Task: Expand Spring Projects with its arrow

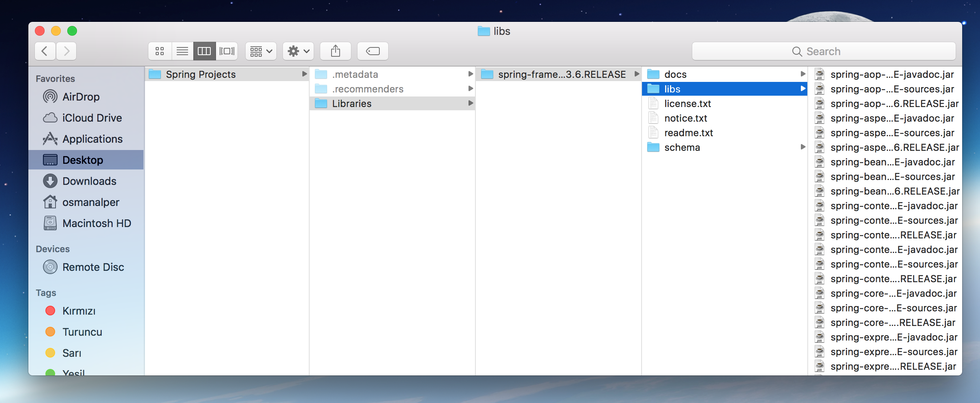Action: pyautogui.click(x=304, y=74)
